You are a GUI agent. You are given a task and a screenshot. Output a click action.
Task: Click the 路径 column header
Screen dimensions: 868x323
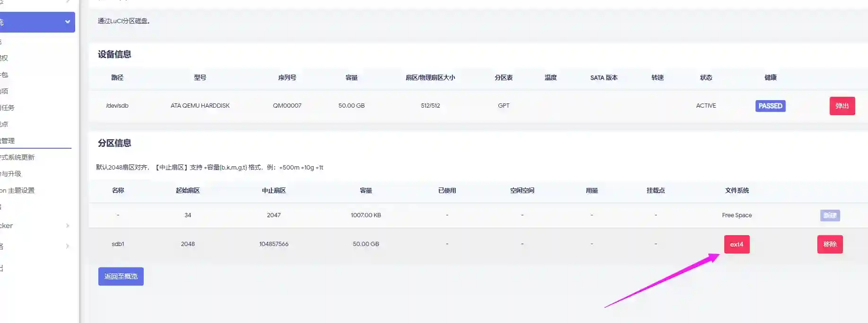click(x=117, y=77)
